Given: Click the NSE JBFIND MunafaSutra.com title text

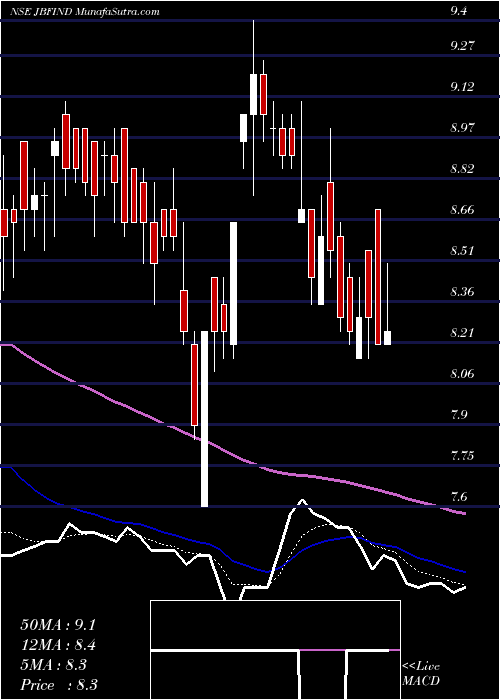Looking at the screenshot, I should 84,12.
